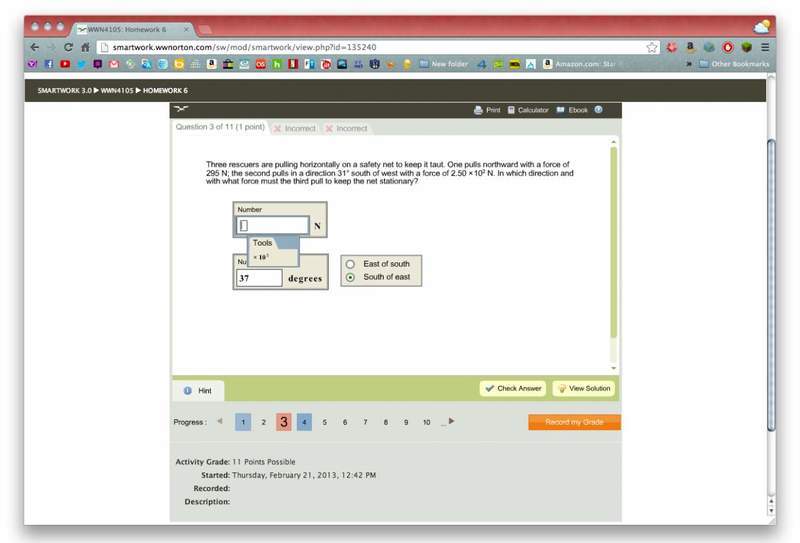800x543 pixels.
Task: Go to the previous progress page arrow
Action: click(220, 422)
